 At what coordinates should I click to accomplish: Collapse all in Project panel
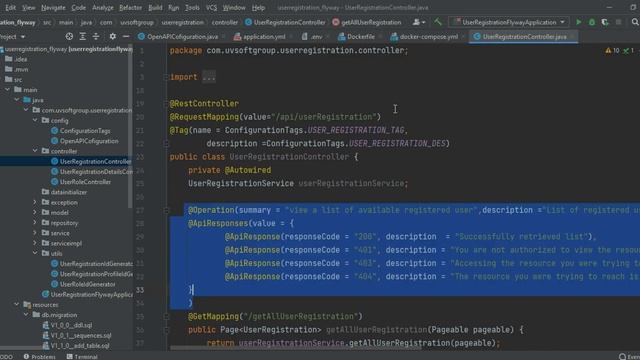[x=96, y=36]
